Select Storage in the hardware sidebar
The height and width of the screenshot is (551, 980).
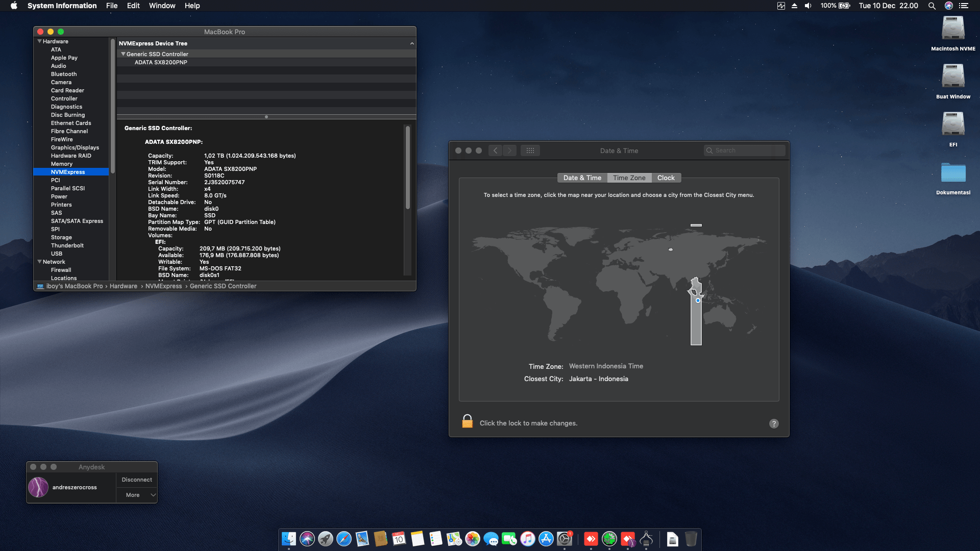61,237
